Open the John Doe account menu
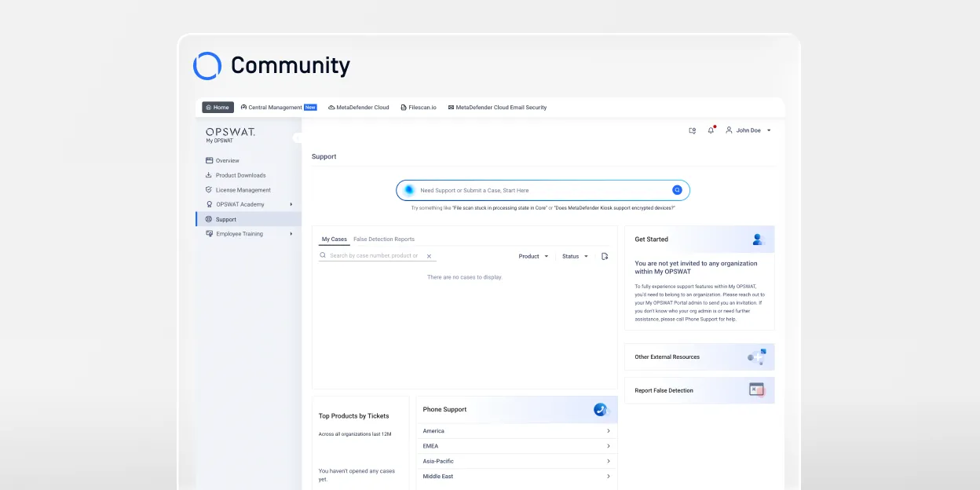Image resolution: width=980 pixels, height=490 pixels. 748,130
